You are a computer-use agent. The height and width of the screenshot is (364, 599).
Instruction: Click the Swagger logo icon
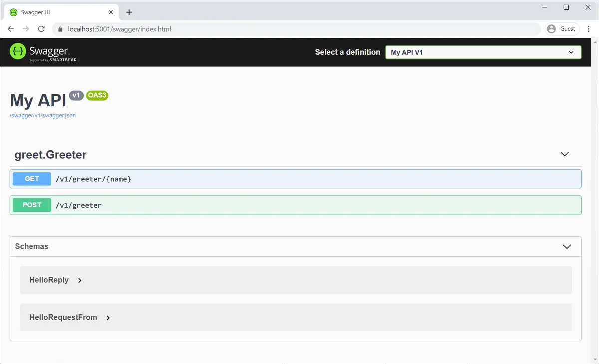tap(17, 51)
